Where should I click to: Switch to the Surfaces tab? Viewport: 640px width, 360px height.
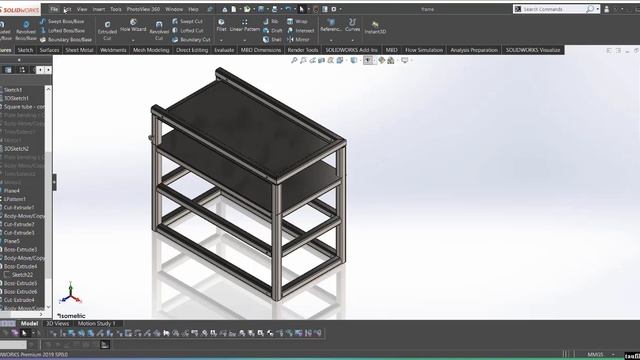(x=49, y=50)
